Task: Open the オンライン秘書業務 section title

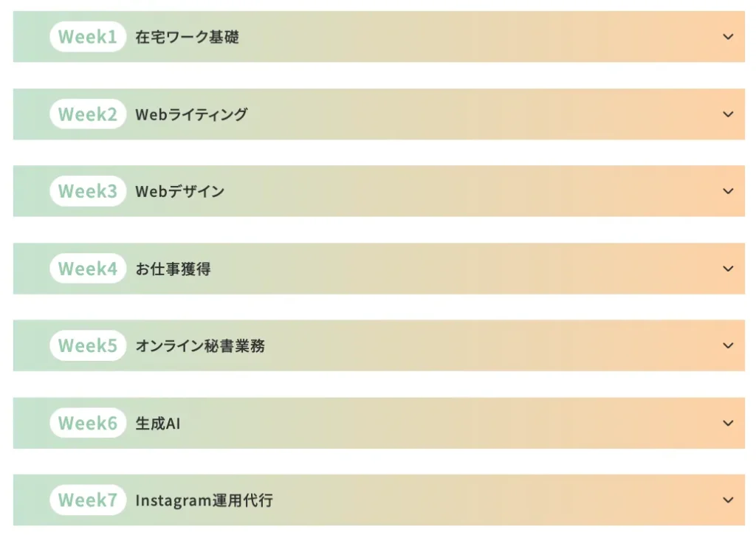Action: pyautogui.click(x=200, y=346)
